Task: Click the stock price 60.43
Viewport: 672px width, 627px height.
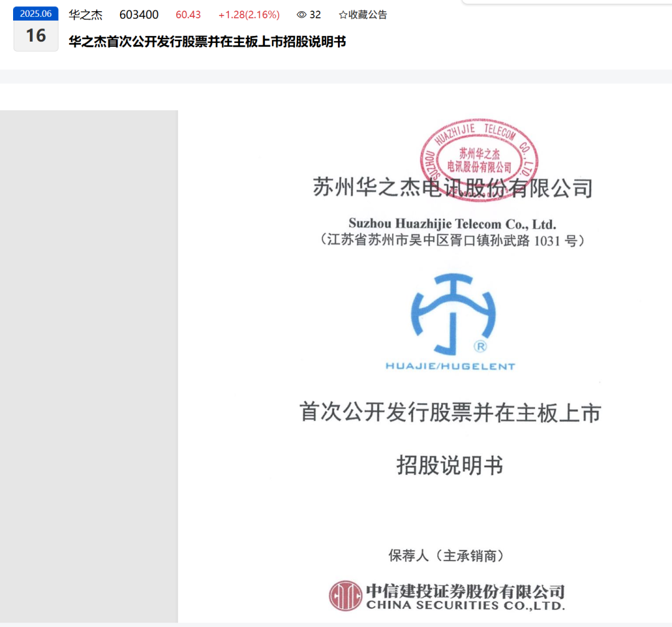Action: (x=188, y=15)
